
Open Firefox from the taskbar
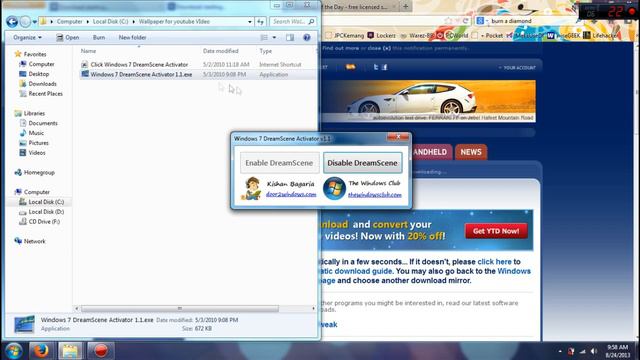(41, 351)
